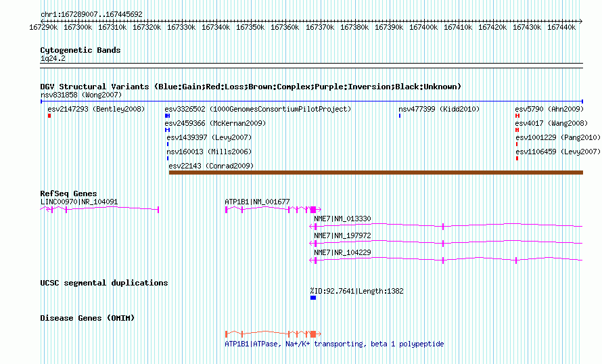Select the esv1439397 Levy2007 blue marker

coord(168,144)
